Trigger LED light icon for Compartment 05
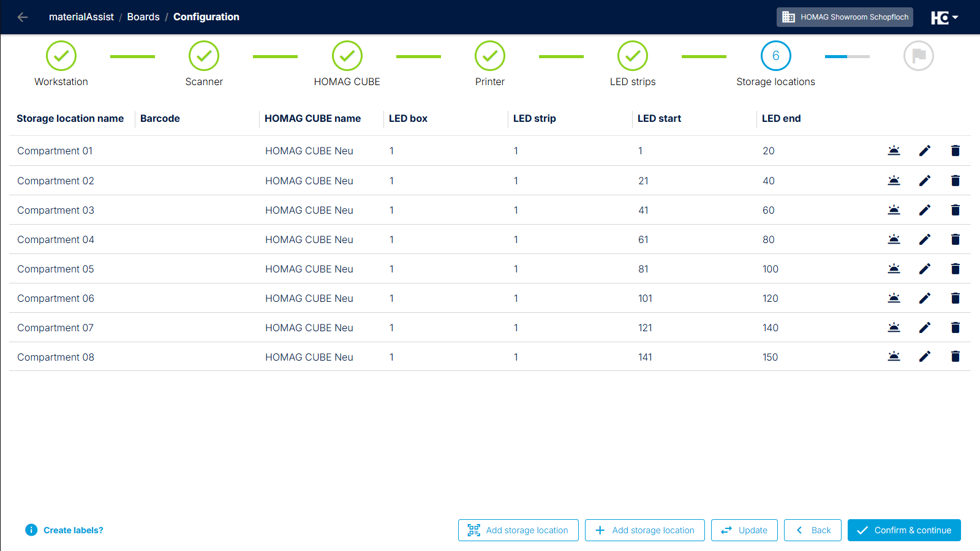The height and width of the screenshot is (551, 980). click(894, 269)
